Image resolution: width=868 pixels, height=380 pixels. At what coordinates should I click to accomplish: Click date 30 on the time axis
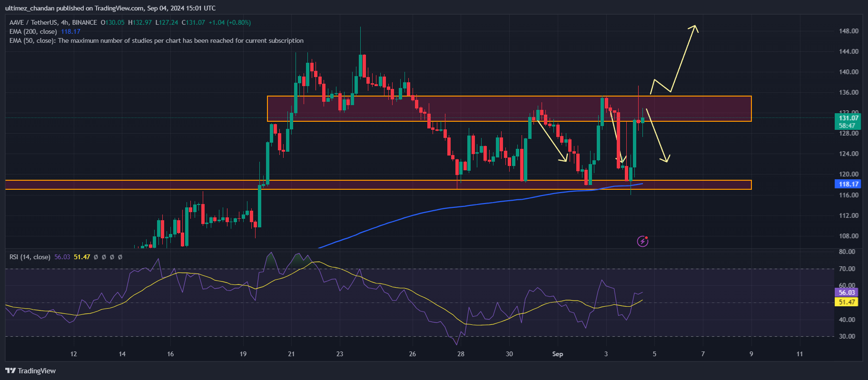pos(509,354)
